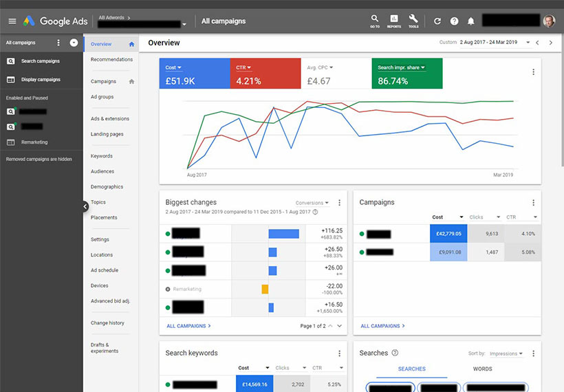This screenshot has height=392, width=564.
Task: Open Campaigns card CTR column dropdown
Action: [x=522, y=217]
